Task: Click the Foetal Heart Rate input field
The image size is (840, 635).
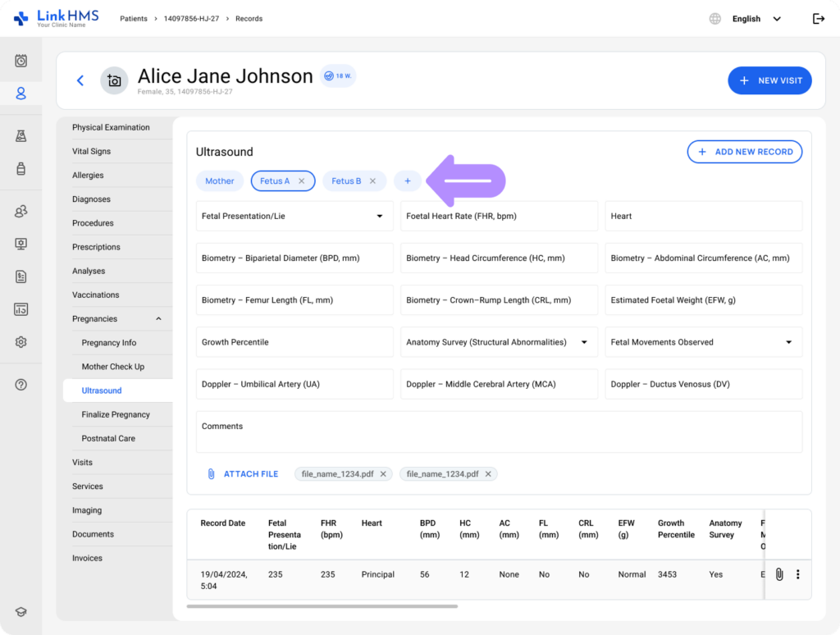Action: pos(499,216)
